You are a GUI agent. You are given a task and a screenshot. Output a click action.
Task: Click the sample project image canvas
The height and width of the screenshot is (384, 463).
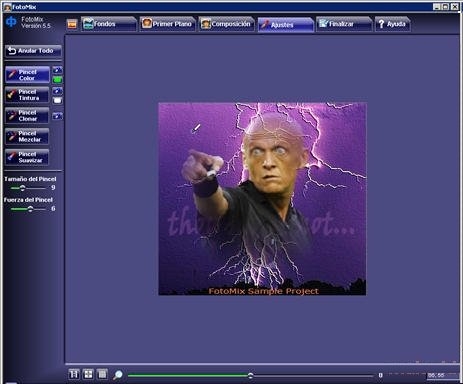[262, 199]
